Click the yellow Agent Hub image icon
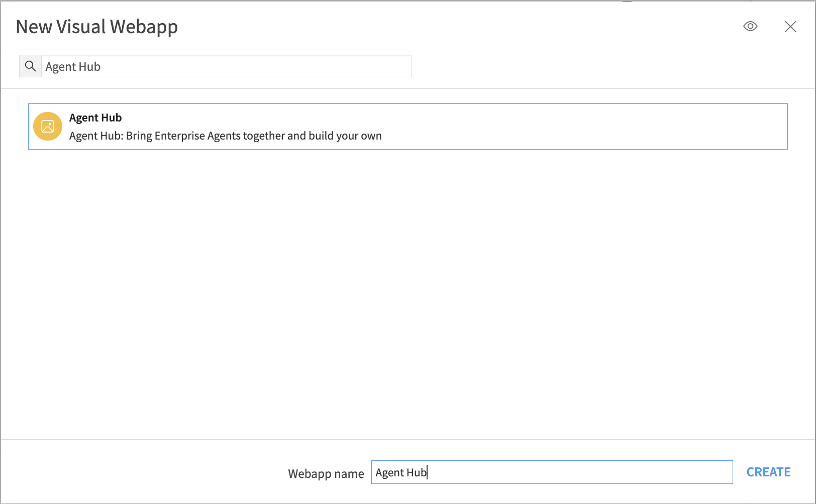Image resolution: width=816 pixels, height=504 pixels. tap(48, 126)
